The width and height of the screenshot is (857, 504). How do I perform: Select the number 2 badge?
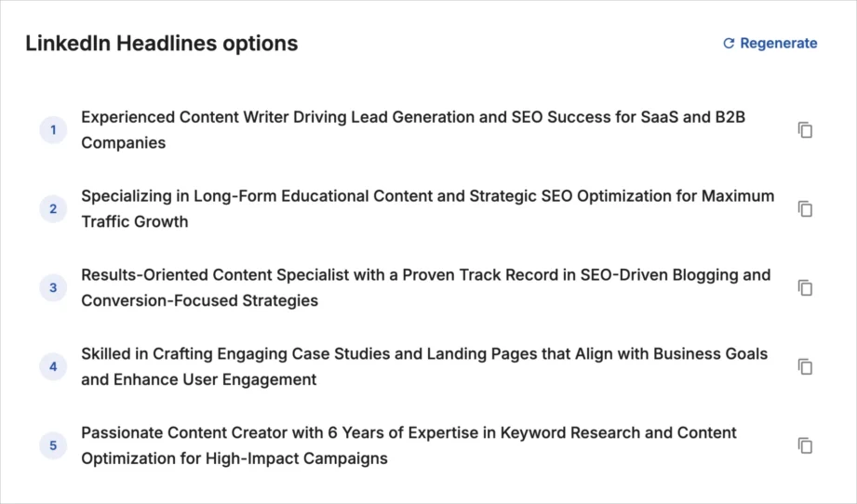click(x=53, y=209)
